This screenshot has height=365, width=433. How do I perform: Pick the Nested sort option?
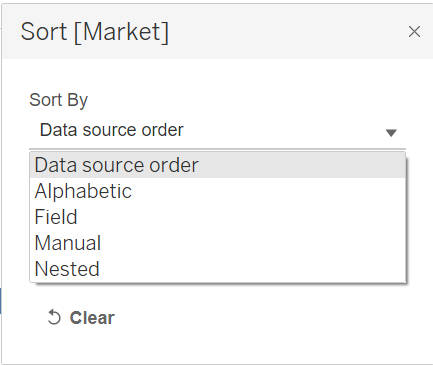tap(218, 269)
